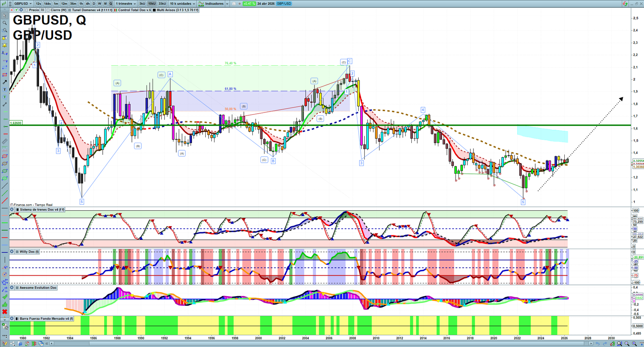This screenshot has width=644, height=347.
Task: Toggle the Precio checkbox
Action: click(x=27, y=10)
